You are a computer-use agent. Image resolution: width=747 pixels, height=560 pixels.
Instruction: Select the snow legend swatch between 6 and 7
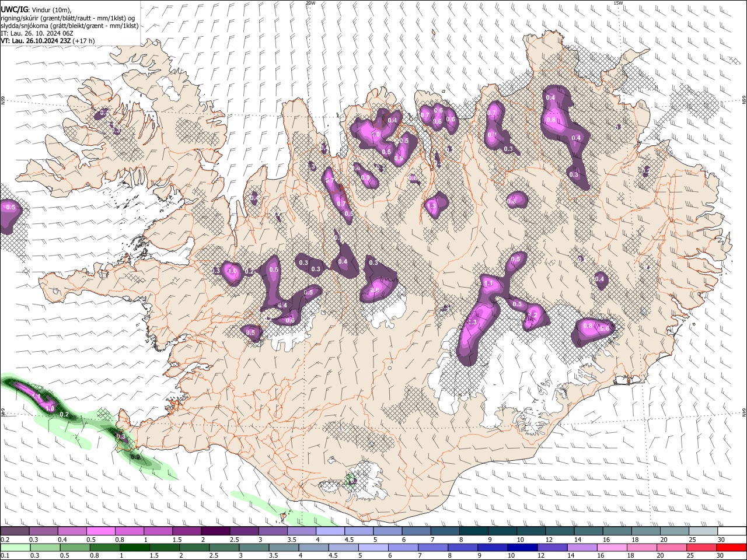click(x=417, y=531)
